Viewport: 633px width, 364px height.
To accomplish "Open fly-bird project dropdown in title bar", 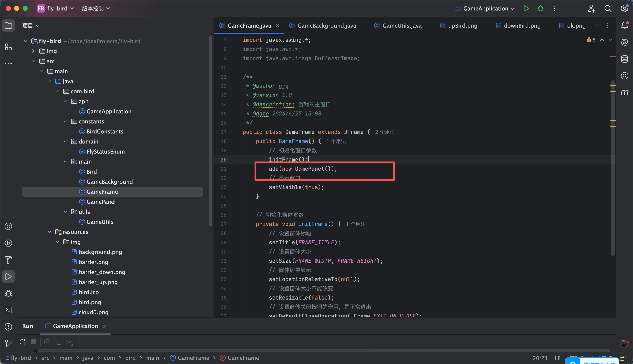I will click(55, 9).
